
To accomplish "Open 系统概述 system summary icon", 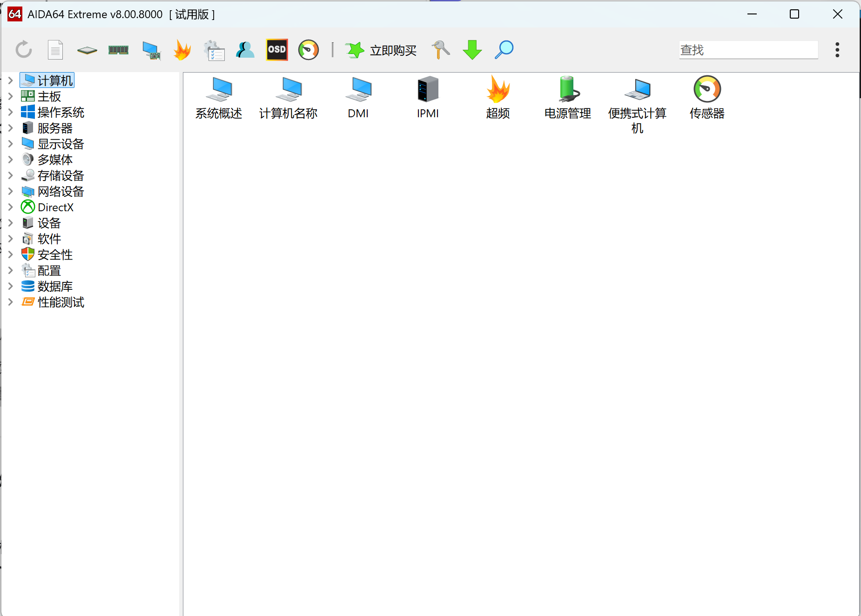I will pos(219,98).
